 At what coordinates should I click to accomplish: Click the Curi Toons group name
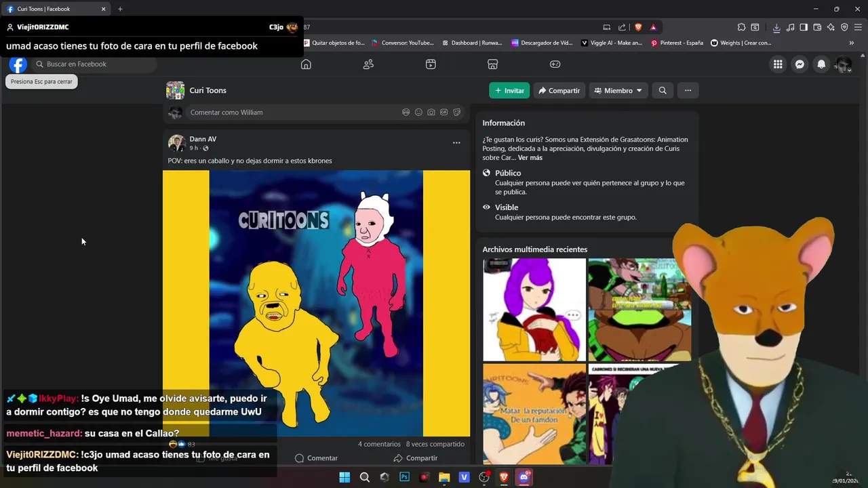[208, 91]
